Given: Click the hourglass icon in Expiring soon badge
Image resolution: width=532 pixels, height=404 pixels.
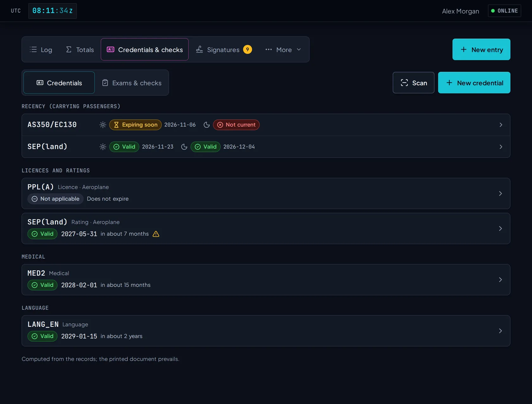Looking at the screenshot, I should pyautogui.click(x=116, y=125).
